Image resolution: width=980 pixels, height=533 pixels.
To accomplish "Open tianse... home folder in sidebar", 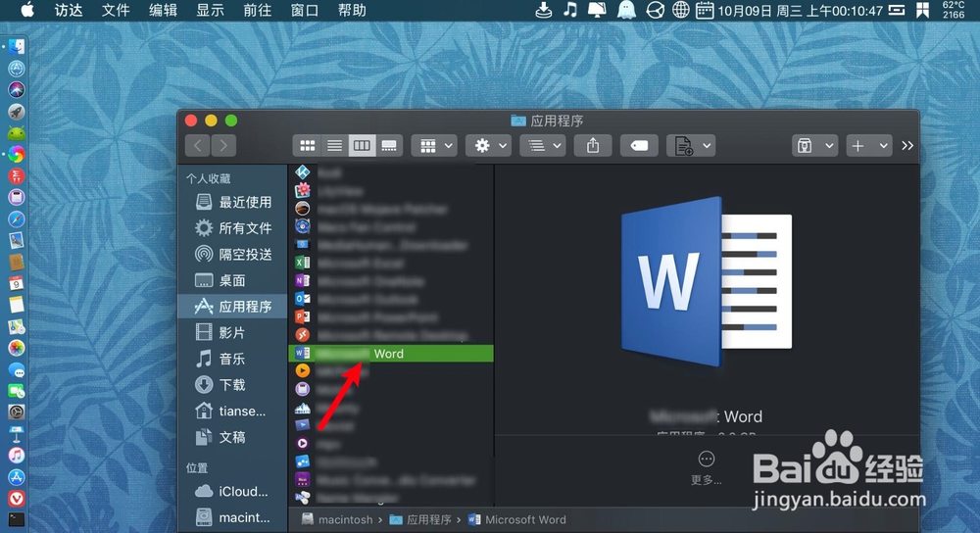I will coord(230,412).
